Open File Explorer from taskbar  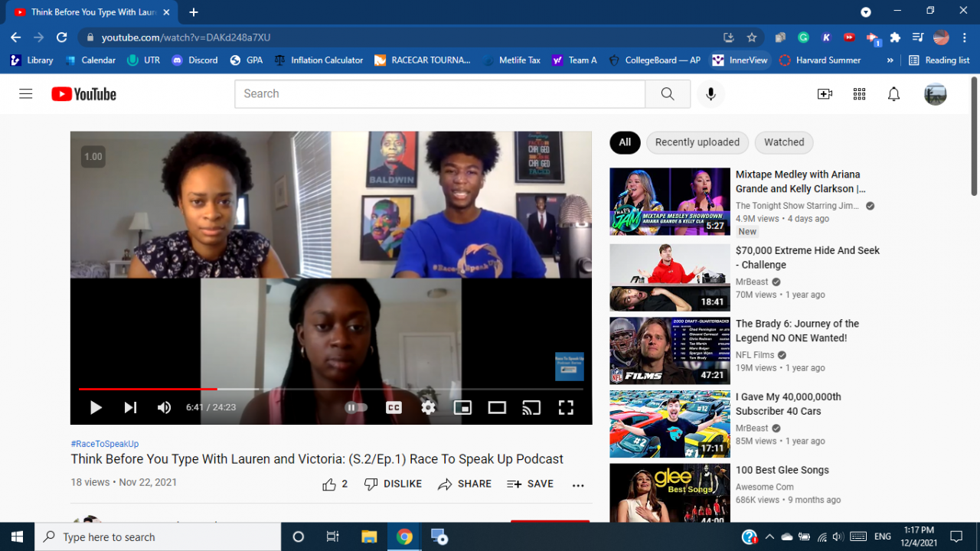click(x=369, y=536)
